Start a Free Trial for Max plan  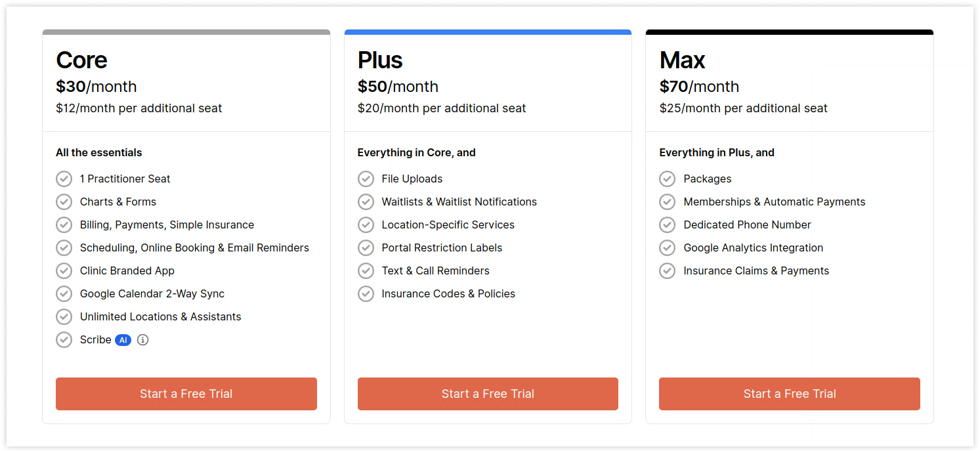click(790, 394)
